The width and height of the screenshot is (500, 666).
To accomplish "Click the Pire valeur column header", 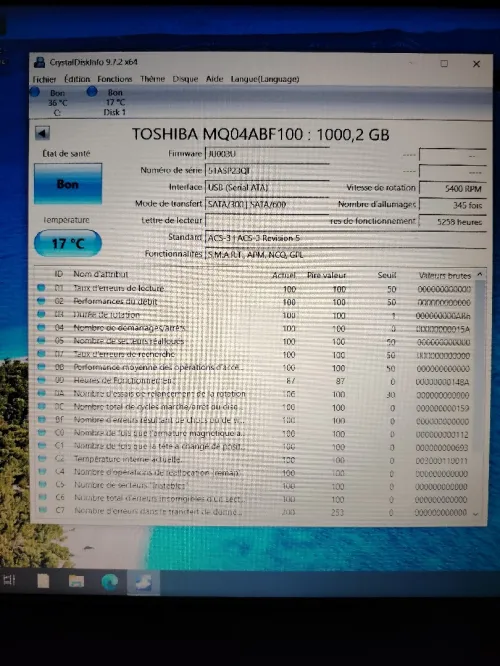I will click(326, 275).
